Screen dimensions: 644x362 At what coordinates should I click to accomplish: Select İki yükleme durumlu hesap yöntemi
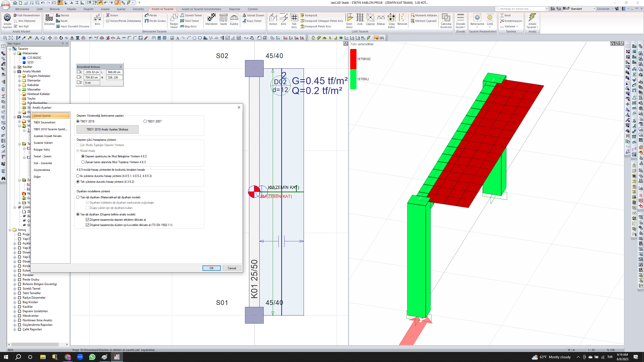[x=78, y=176]
